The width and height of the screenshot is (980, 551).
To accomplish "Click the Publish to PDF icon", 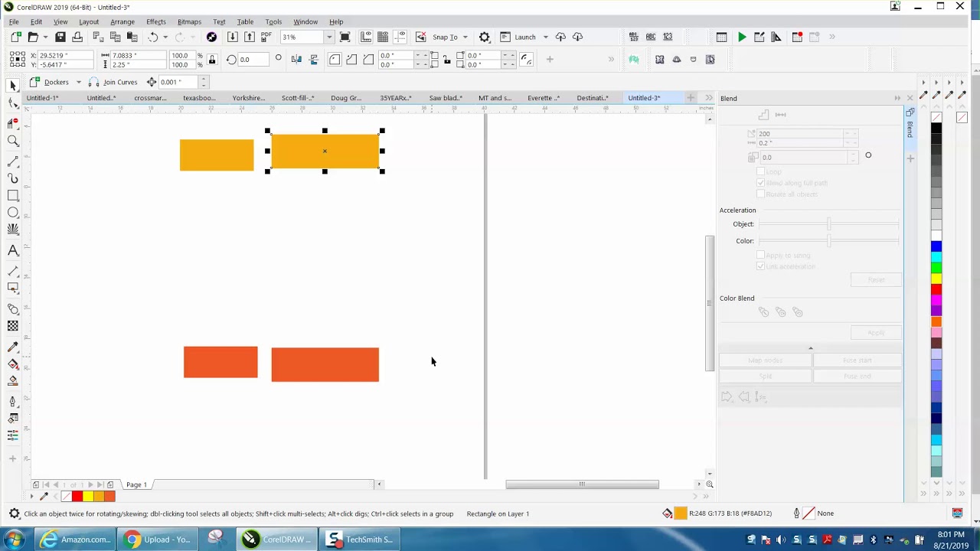I will coord(266,37).
